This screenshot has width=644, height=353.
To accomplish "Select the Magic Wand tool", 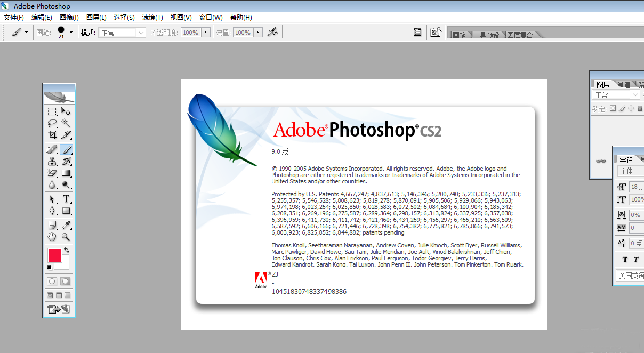I will tap(66, 123).
